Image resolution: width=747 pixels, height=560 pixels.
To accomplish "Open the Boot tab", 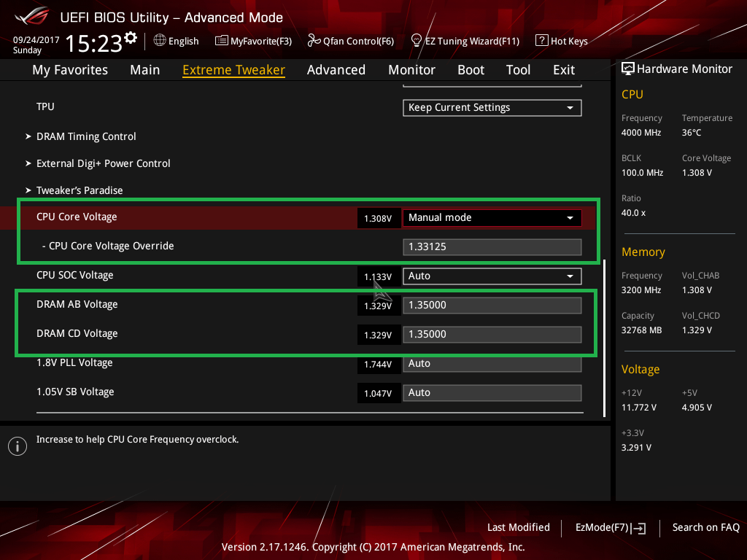I will point(471,70).
